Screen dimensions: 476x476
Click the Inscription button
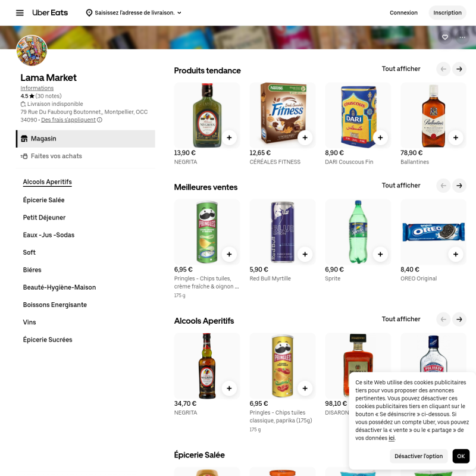[x=447, y=12]
